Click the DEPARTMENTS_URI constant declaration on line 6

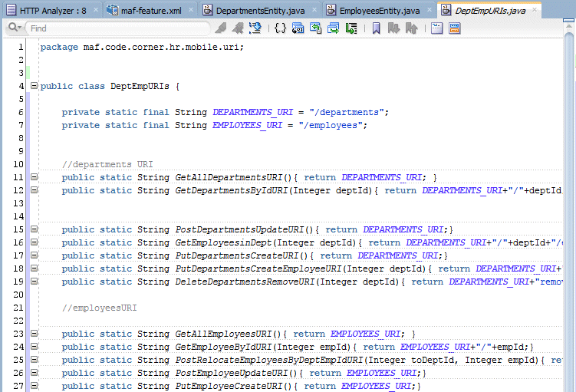(x=253, y=113)
